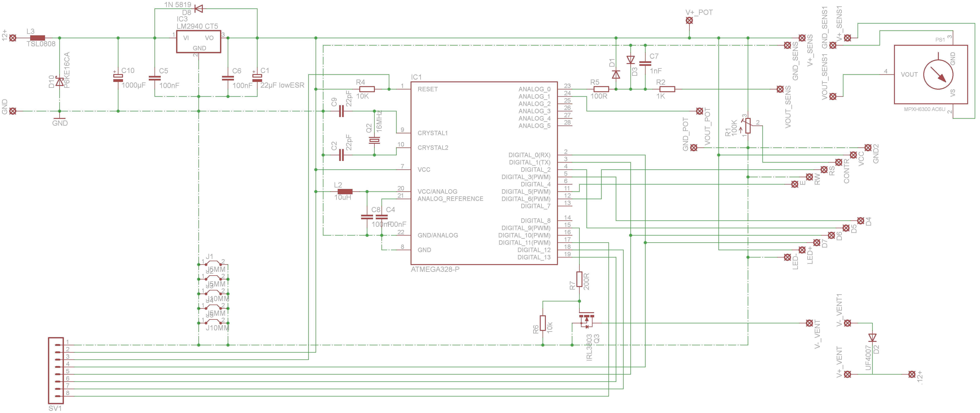
Task: Click the J1 jumper symbol
Action: [213, 263]
